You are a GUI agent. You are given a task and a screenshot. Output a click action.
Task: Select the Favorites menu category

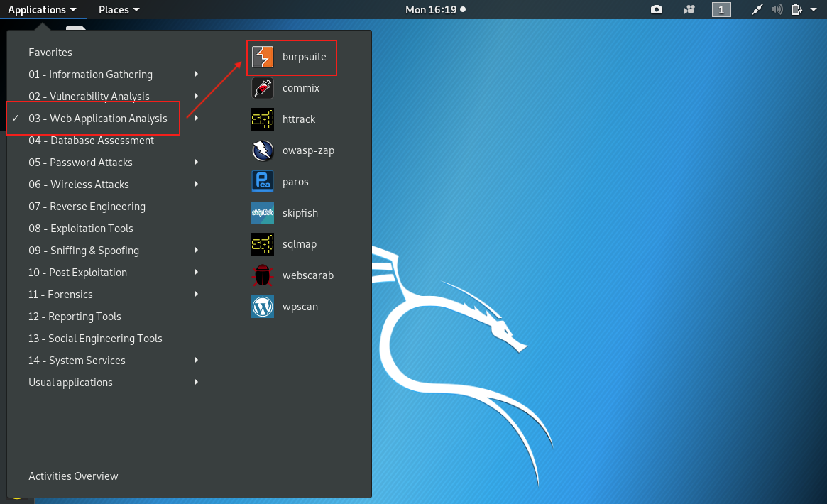click(50, 53)
